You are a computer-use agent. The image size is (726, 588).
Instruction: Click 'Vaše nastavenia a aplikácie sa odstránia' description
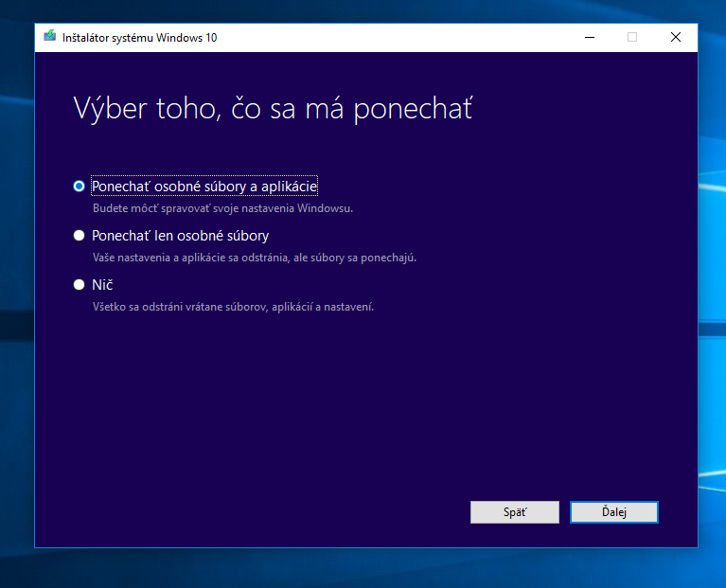pos(255,258)
